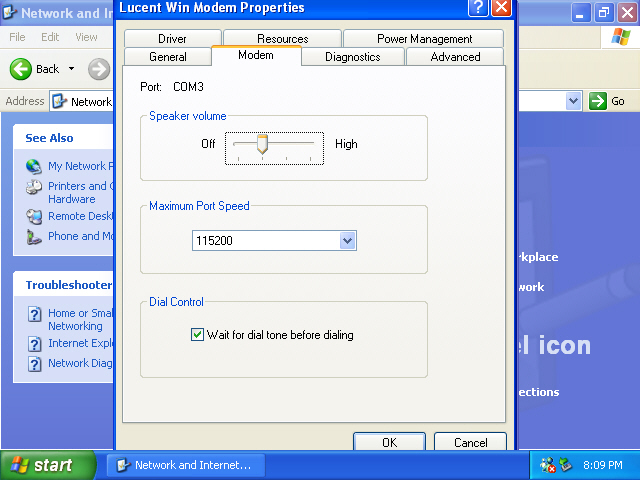640x480 pixels.
Task: Open the Network Diagnostics link
Action: [x=81, y=363]
